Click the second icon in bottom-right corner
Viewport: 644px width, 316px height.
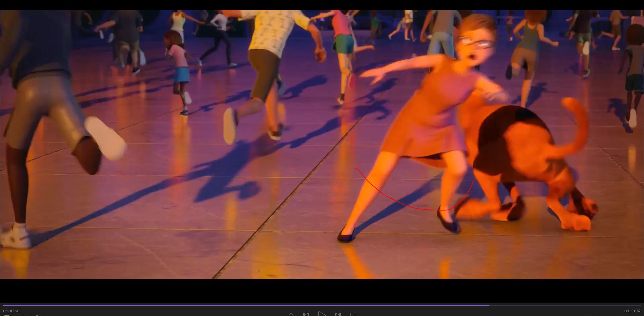click(597, 315)
